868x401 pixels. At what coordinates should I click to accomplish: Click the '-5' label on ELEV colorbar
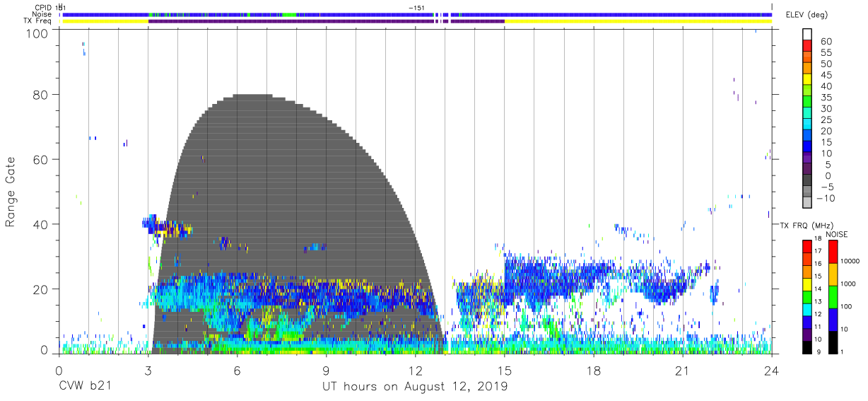(828, 187)
